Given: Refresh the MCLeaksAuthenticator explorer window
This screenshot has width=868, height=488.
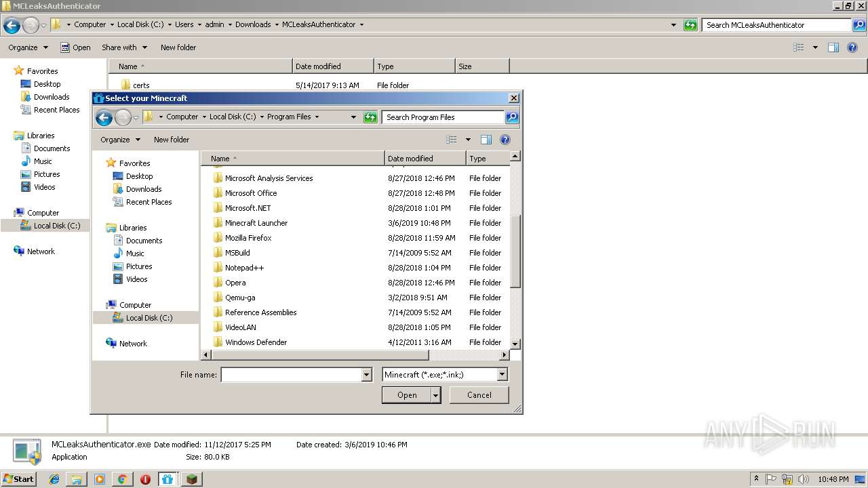Looking at the screenshot, I should pos(690,25).
